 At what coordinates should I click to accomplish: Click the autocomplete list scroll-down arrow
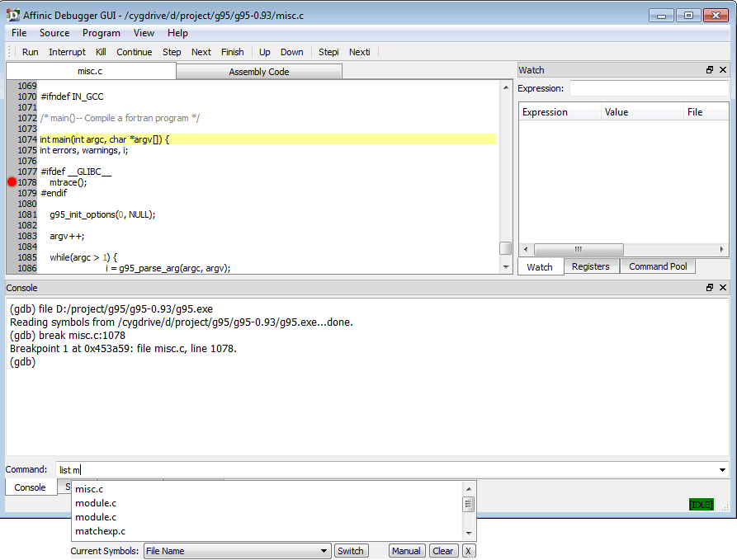pos(469,534)
